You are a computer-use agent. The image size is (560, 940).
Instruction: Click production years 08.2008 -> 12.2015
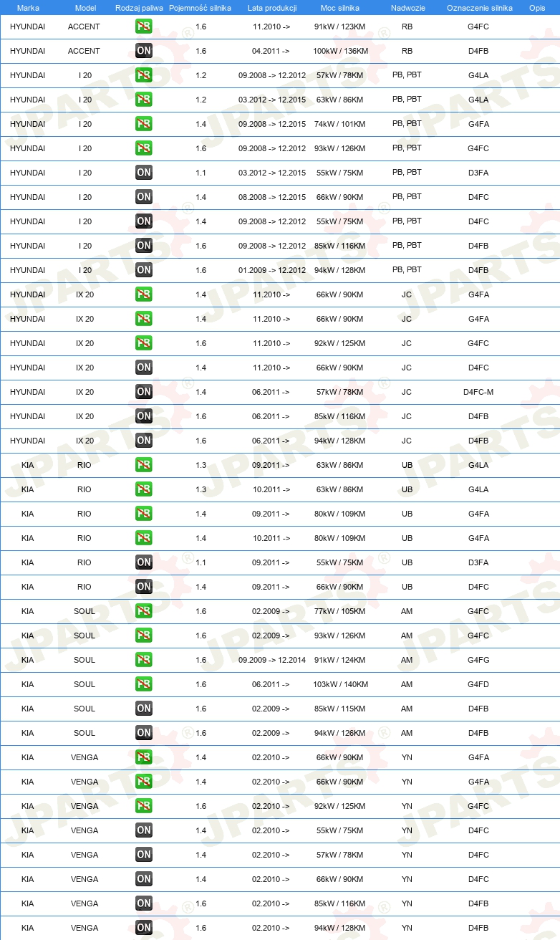tap(272, 197)
